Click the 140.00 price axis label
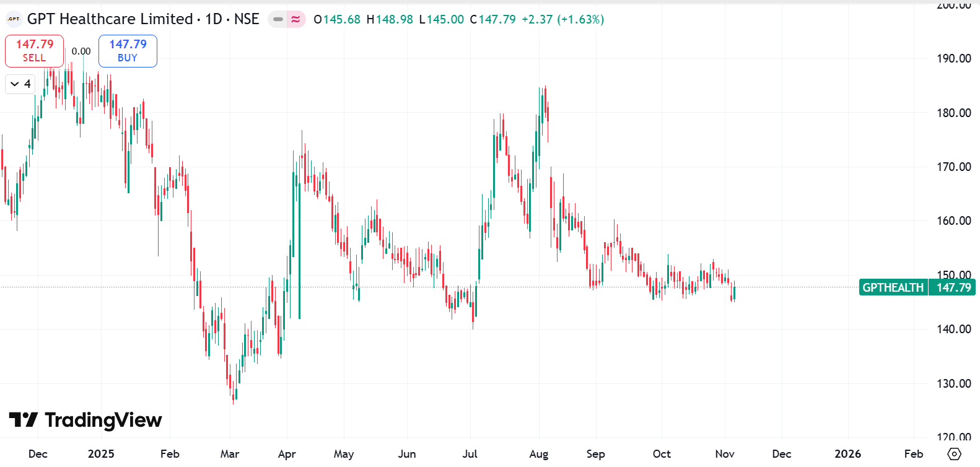Screen dimensions: 980x467 (953, 329)
